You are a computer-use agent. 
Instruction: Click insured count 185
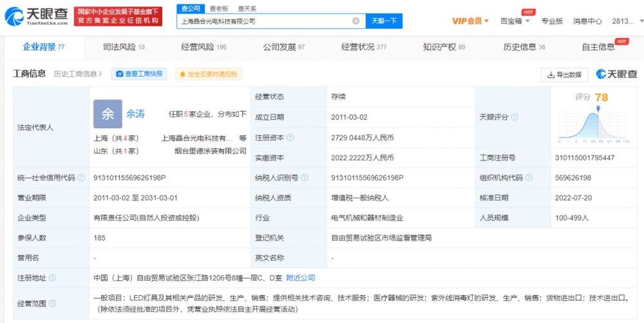coord(99,238)
